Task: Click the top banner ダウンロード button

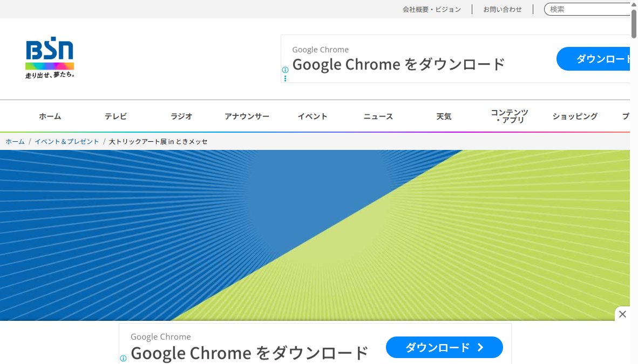Action: pyautogui.click(x=593, y=59)
